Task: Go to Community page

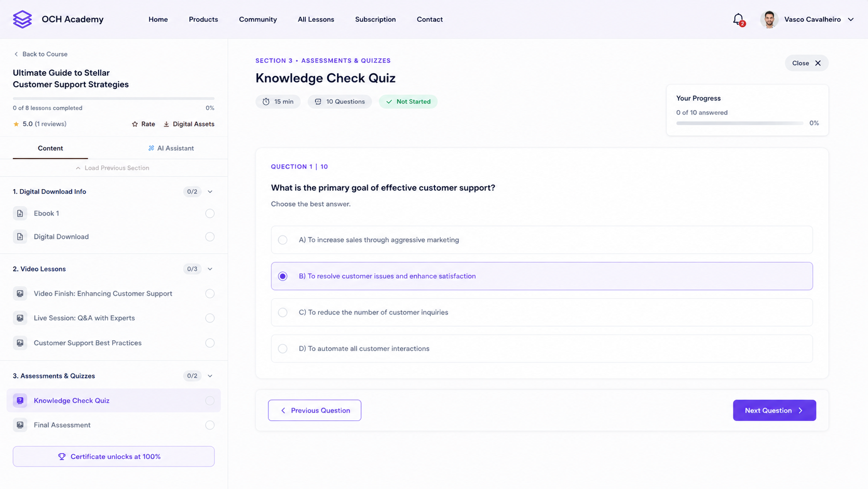Action: pos(258,20)
